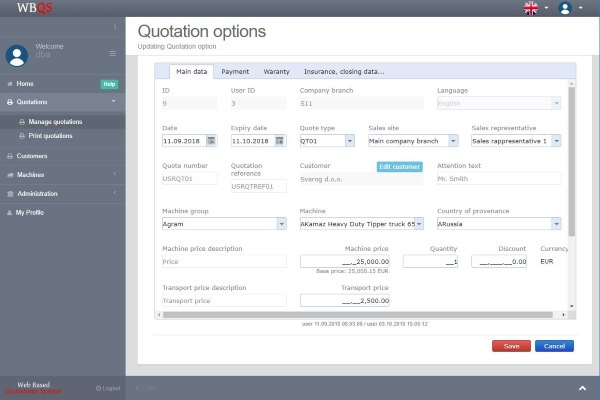This screenshot has width=600, height=400.
Task: Open the Country of provenance dropdown
Action: pyautogui.click(x=555, y=224)
